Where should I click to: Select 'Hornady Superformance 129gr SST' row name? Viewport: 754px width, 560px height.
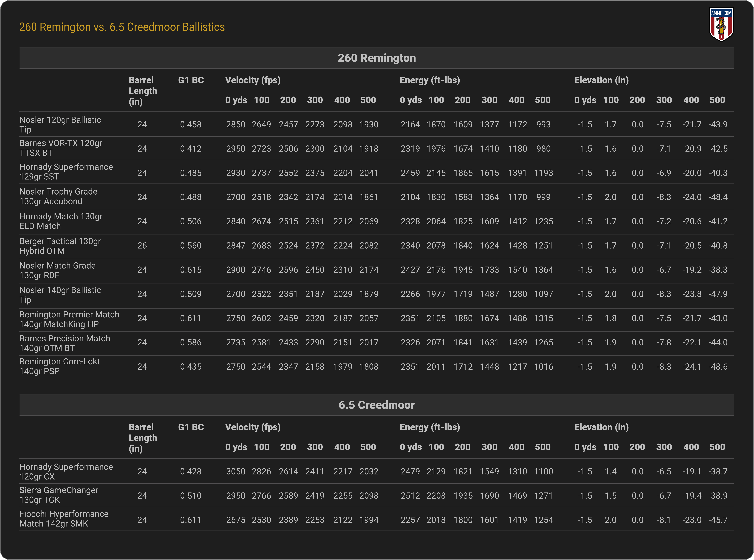click(x=66, y=172)
